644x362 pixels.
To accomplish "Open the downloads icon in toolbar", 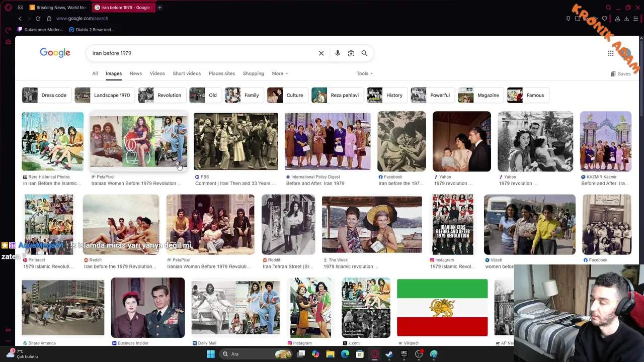I will point(626,19).
